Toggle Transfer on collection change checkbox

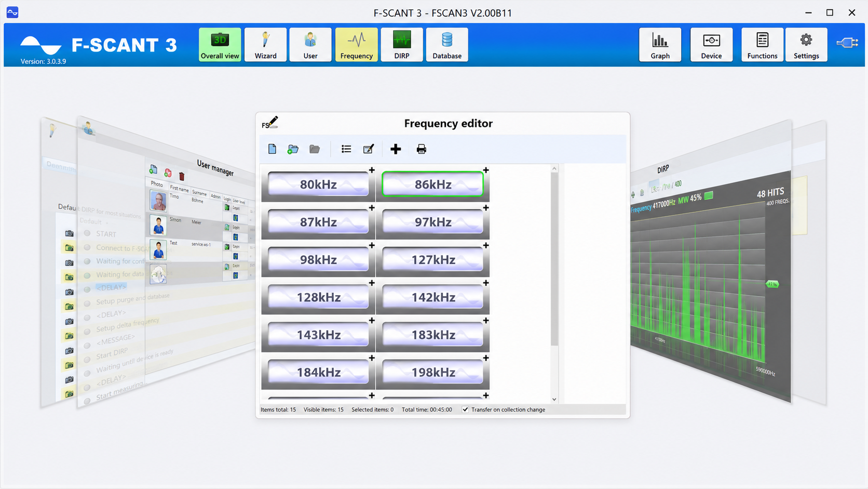[x=465, y=409]
